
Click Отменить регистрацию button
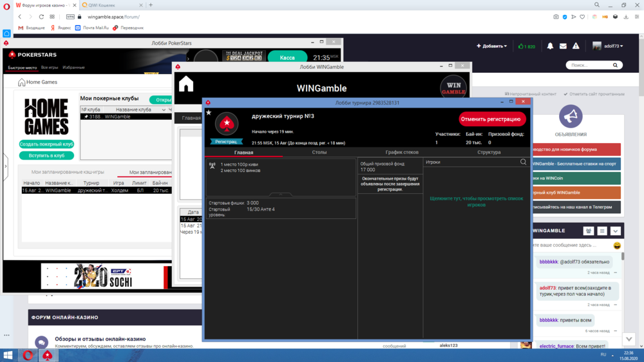click(492, 119)
